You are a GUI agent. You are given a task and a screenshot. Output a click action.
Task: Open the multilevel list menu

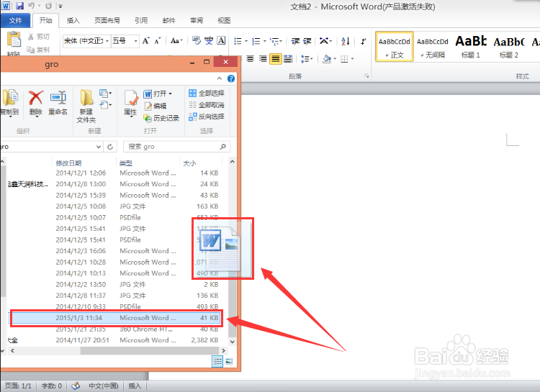pos(276,41)
